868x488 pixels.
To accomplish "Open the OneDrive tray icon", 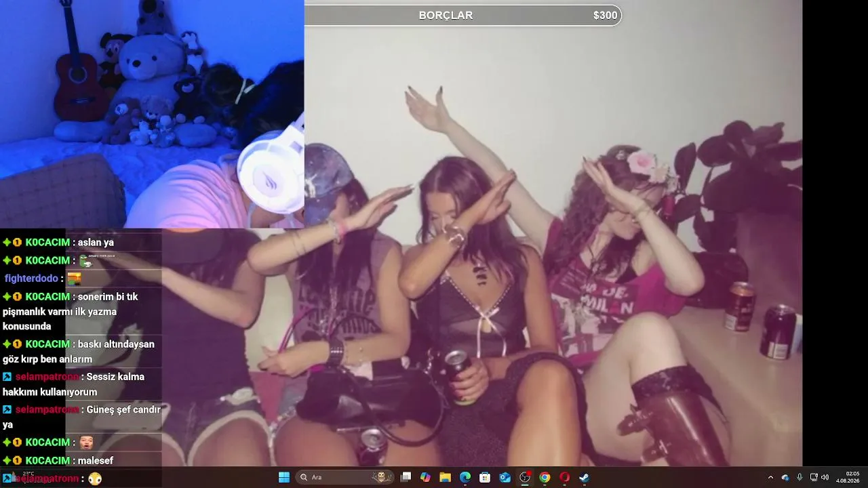I will click(785, 477).
